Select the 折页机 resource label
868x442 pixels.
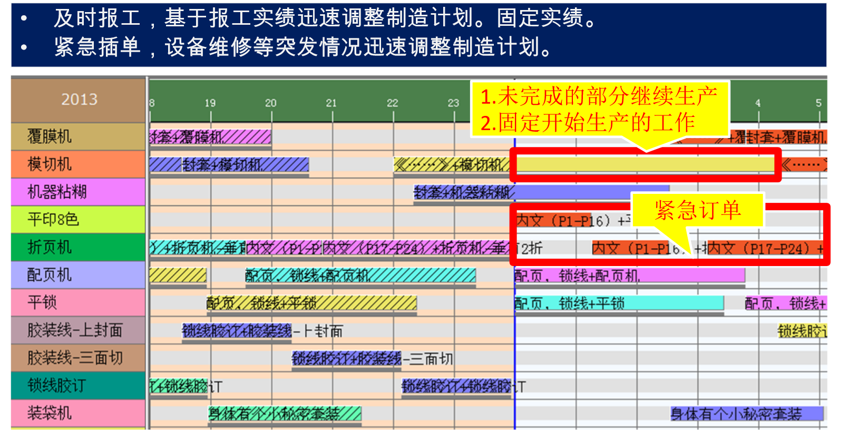click(78, 247)
